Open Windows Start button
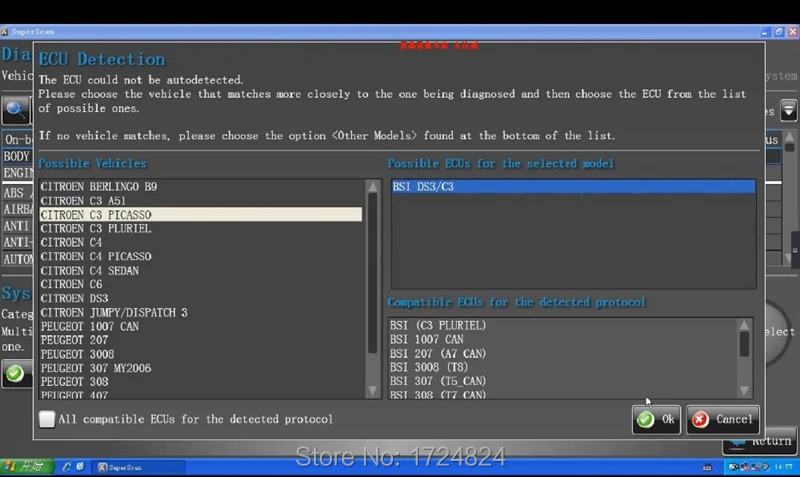 click(x=27, y=467)
